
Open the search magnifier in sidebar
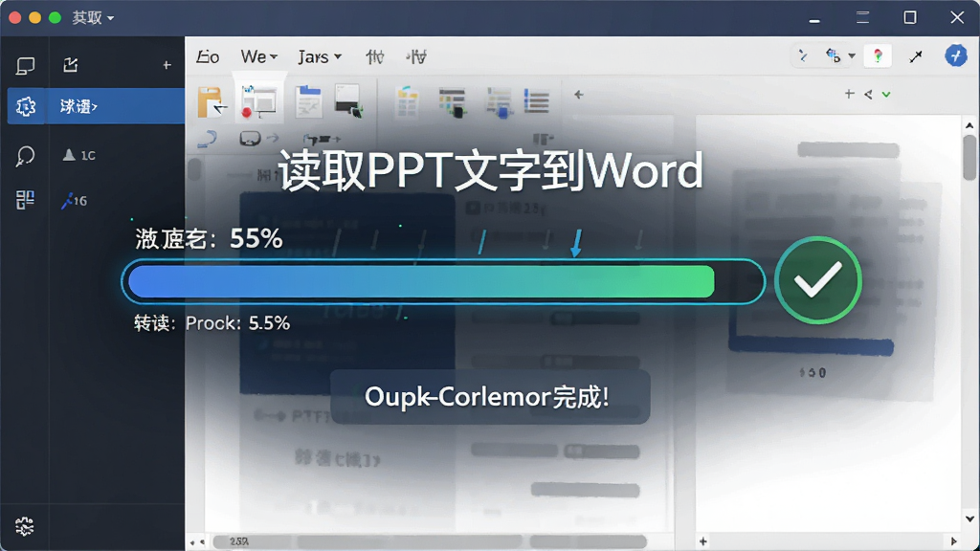(25, 156)
